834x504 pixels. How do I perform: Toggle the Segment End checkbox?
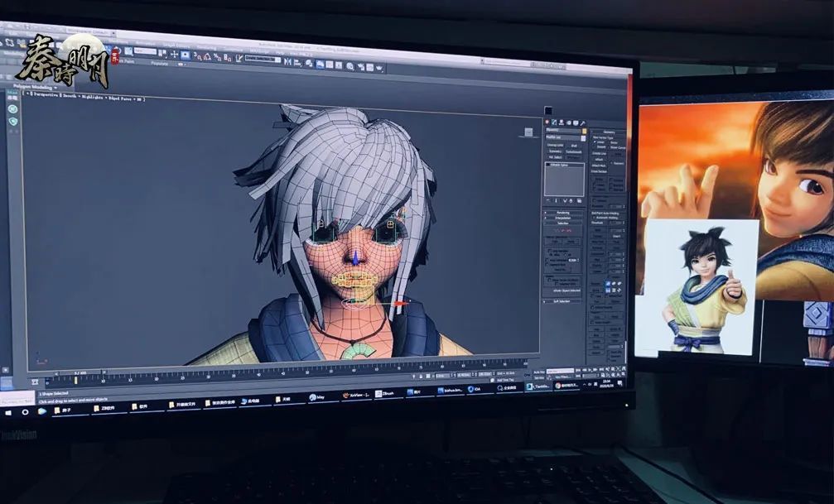[x=549, y=266]
